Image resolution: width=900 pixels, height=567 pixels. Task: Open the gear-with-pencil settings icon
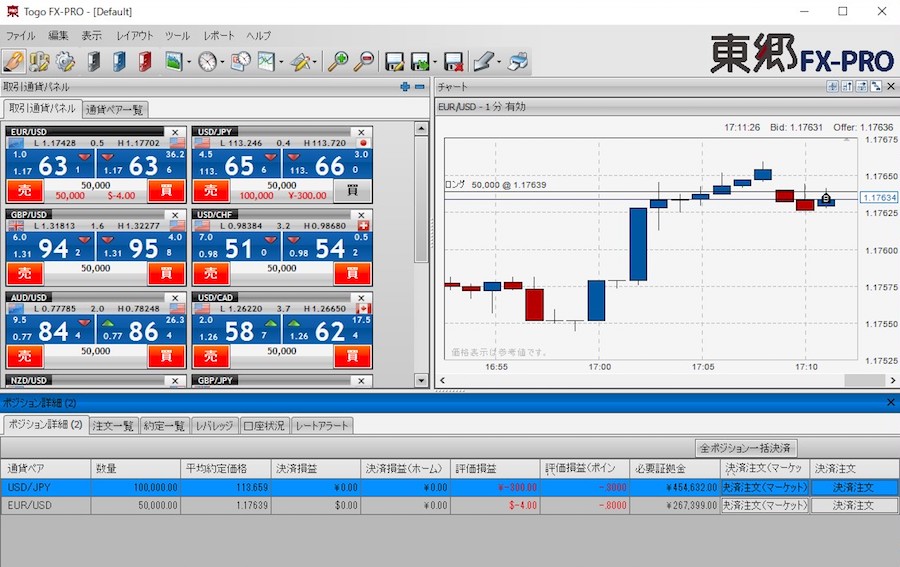pyautogui.click(x=65, y=61)
